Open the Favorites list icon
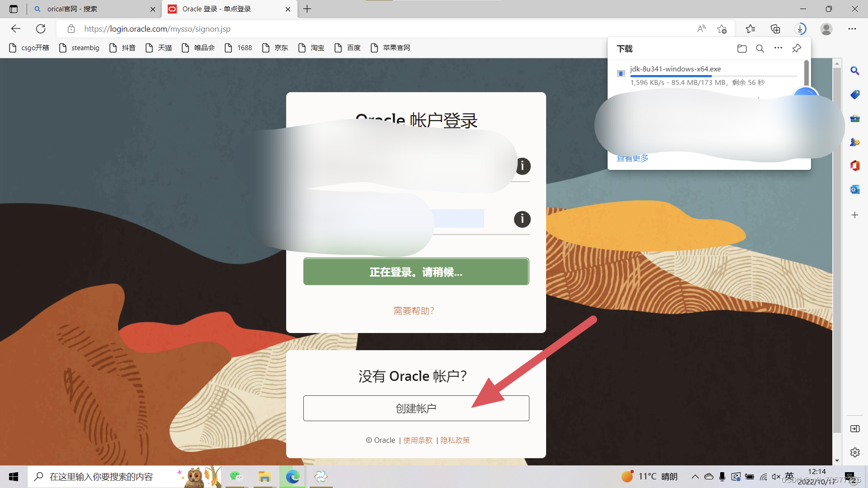 click(750, 29)
